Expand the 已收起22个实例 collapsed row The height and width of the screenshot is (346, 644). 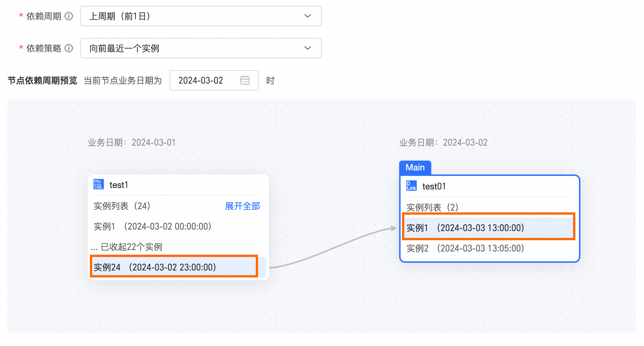click(126, 247)
